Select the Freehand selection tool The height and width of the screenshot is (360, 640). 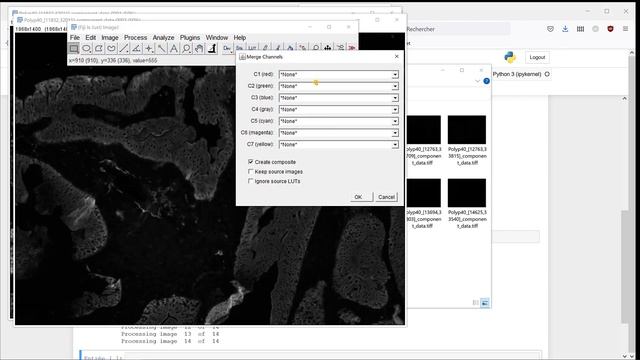click(x=111, y=49)
